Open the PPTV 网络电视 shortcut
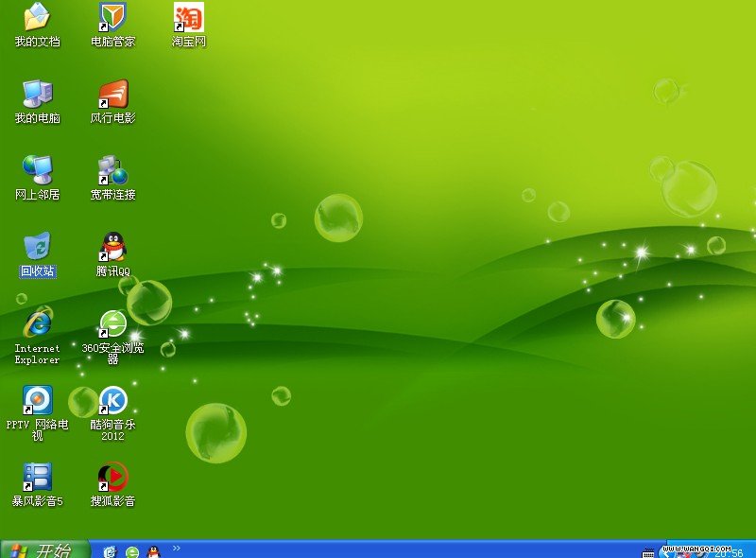 [x=37, y=400]
